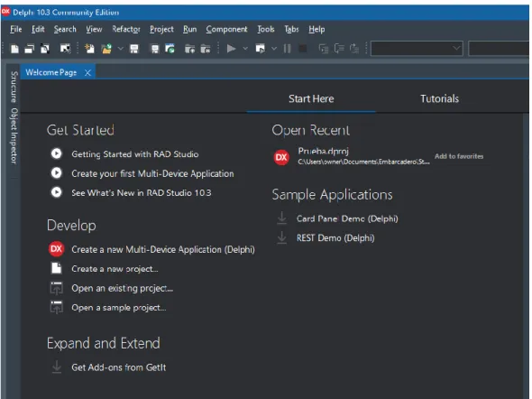This screenshot has height=399, width=532.
Task: Open Getting Started with RAD Studio
Action: (x=134, y=154)
